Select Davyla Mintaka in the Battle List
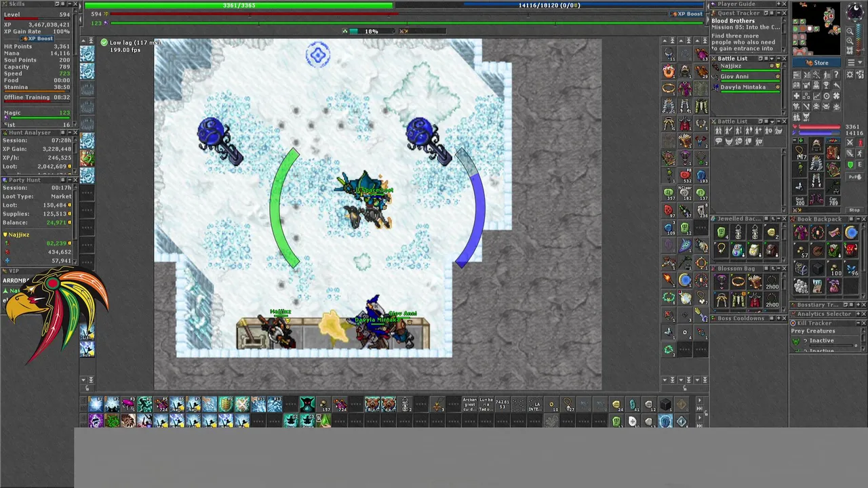The height and width of the screenshot is (488, 868). click(746, 88)
